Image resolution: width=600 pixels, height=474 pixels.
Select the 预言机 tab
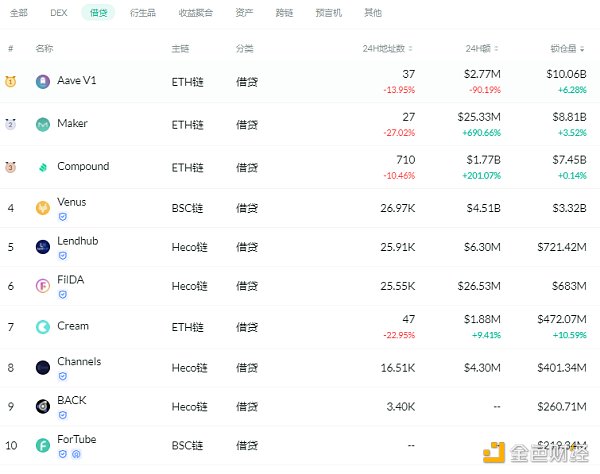[x=329, y=13]
